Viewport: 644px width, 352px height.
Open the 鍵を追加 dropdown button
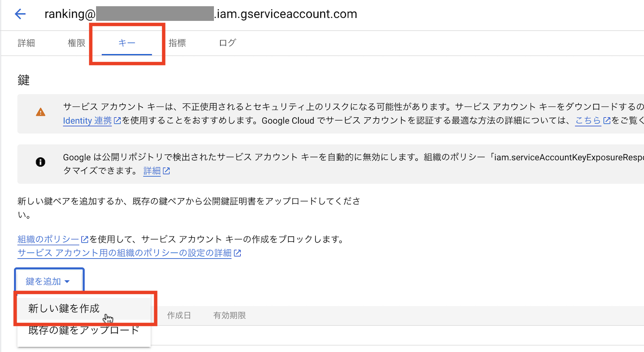(48, 281)
